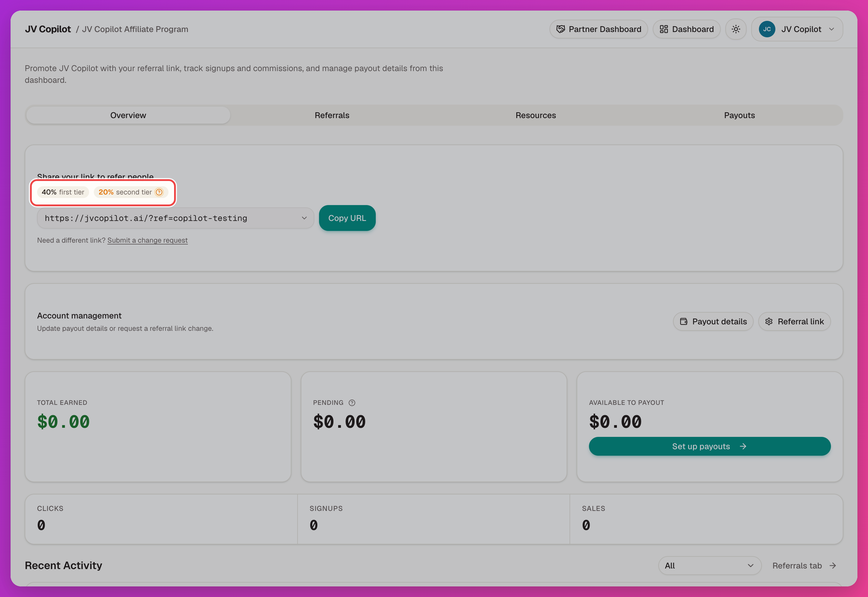Follow the Referrals tab link
This screenshot has height=597, width=868.
pyautogui.click(x=804, y=566)
